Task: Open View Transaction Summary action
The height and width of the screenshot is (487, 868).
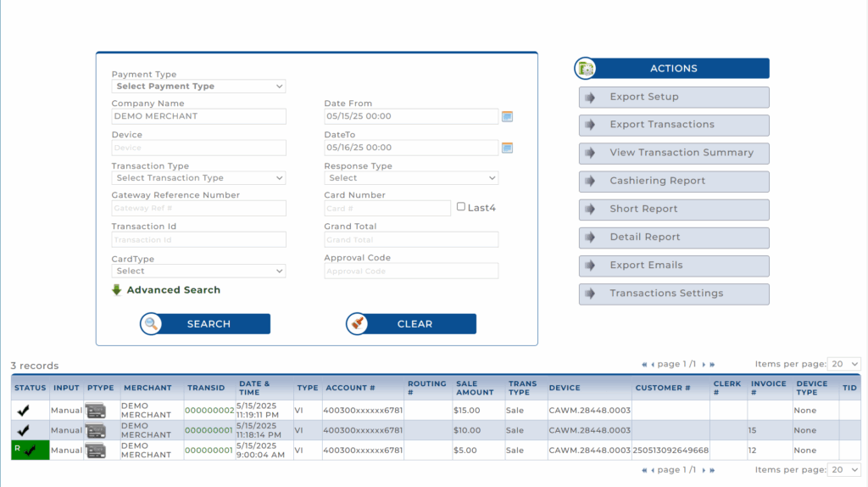Action: coord(674,153)
